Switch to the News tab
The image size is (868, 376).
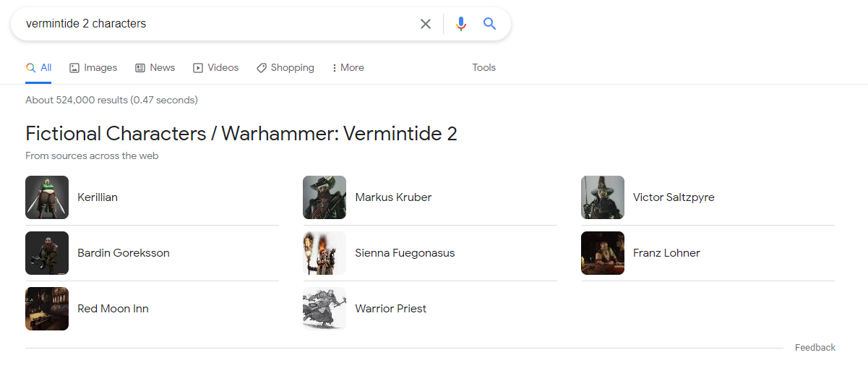coord(155,68)
